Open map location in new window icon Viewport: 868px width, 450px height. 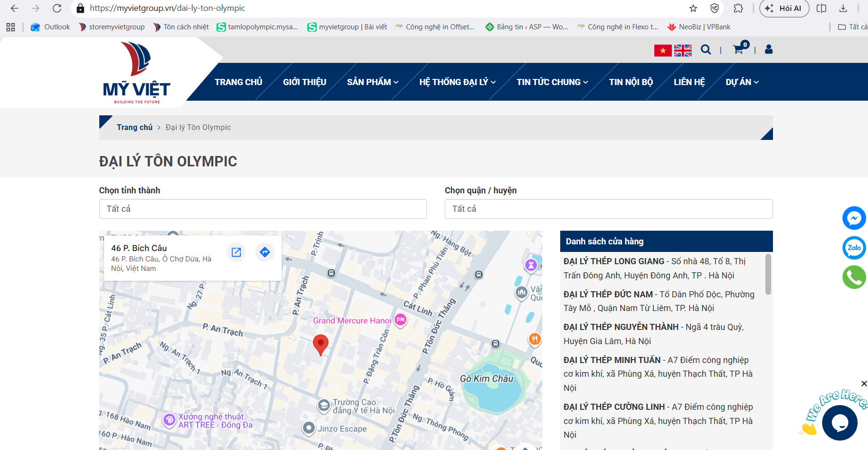[236, 252]
